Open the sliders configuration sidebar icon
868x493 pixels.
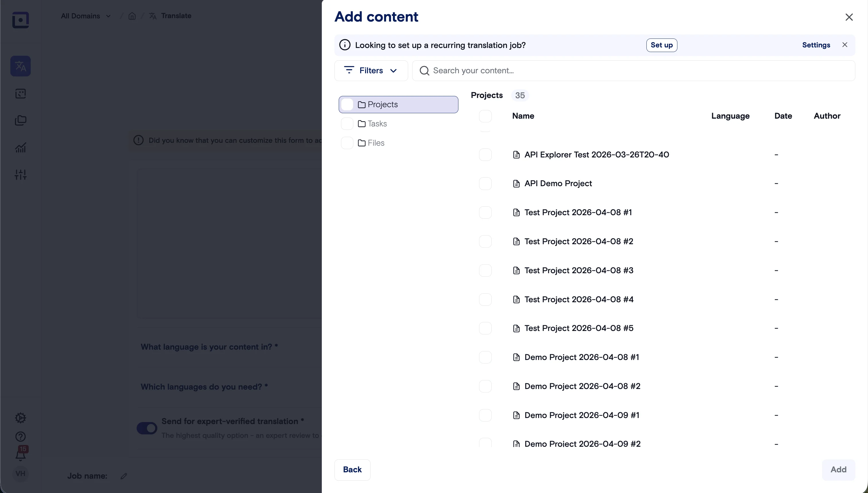[21, 175]
